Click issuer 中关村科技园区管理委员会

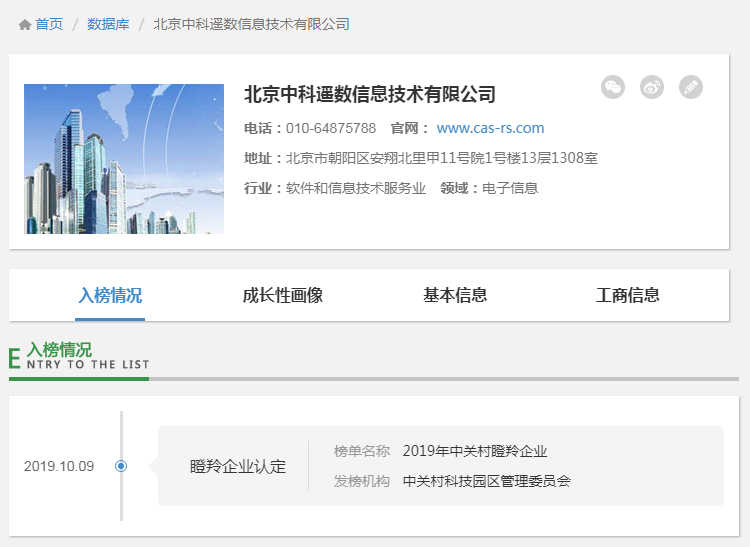click(x=487, y=481)
